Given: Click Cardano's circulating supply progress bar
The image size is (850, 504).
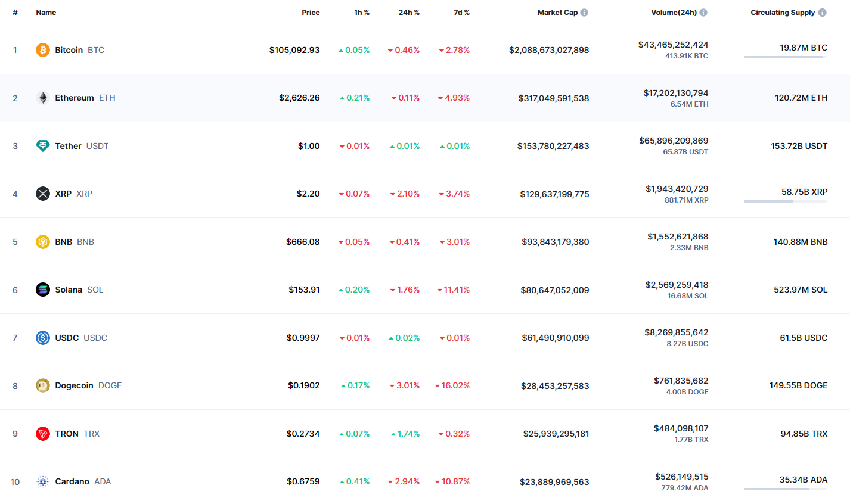Looking at the screenshot, I should pyautogui.click(x=786, y=489).
